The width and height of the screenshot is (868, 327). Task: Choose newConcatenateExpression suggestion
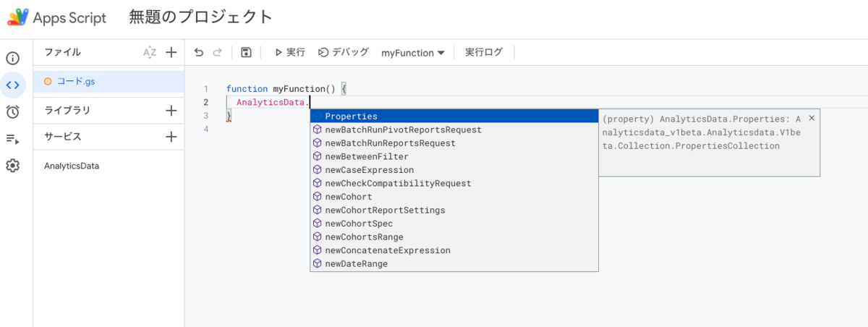pyautogui.click(x=454, y=250)
